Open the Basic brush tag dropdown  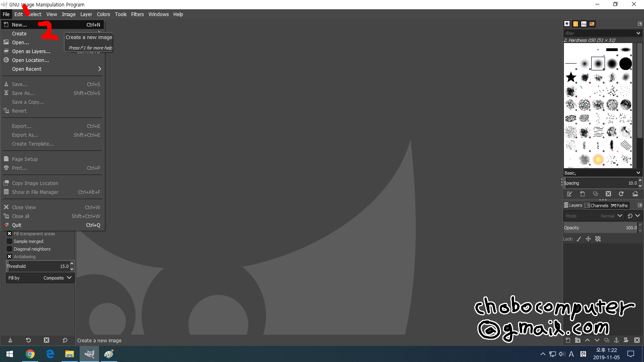tap(603, 173)
